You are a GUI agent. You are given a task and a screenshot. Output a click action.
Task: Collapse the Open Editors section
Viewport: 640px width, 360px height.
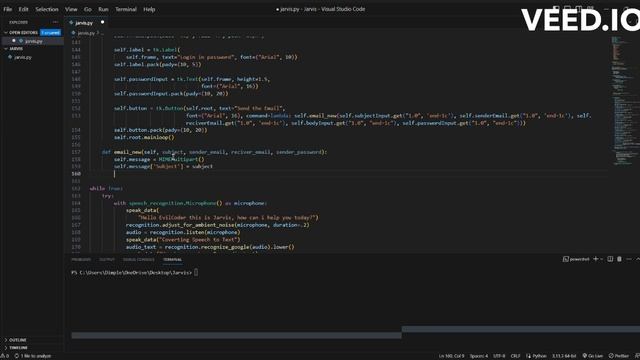[x=20, y=32]
